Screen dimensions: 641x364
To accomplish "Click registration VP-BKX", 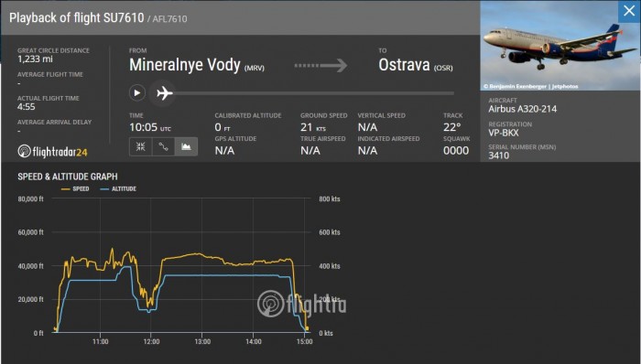I will tap(504, 133).
